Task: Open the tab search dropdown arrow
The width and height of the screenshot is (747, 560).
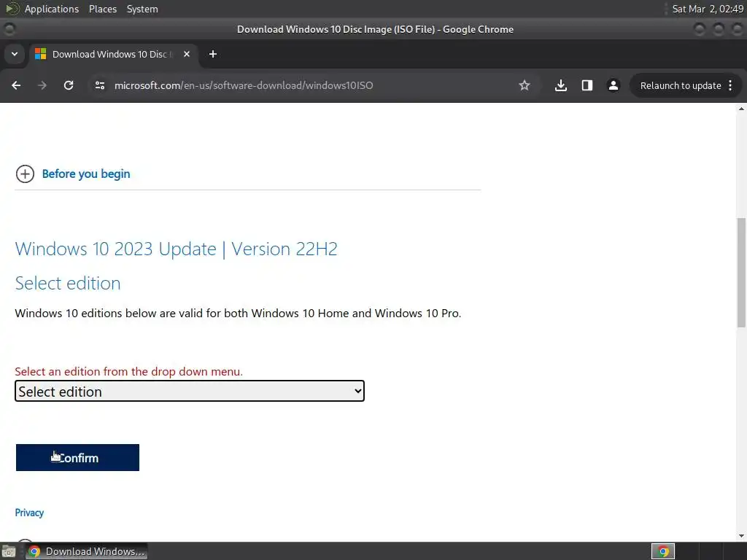Action: 15,54
